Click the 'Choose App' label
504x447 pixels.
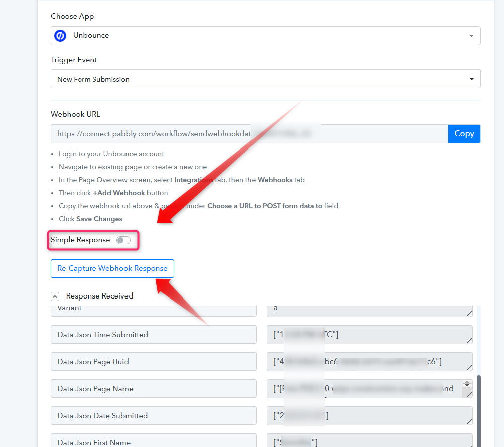[x=72, y=16]
